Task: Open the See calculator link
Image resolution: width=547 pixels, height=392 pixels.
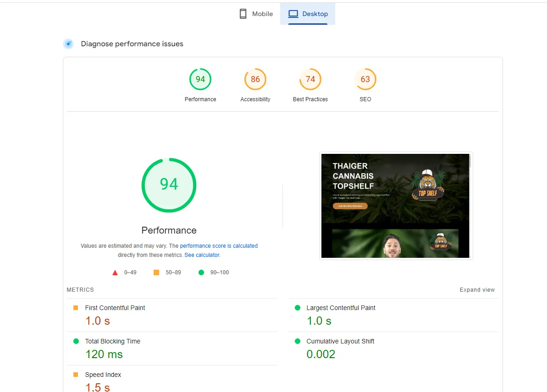Action: [x=202, y=255]
